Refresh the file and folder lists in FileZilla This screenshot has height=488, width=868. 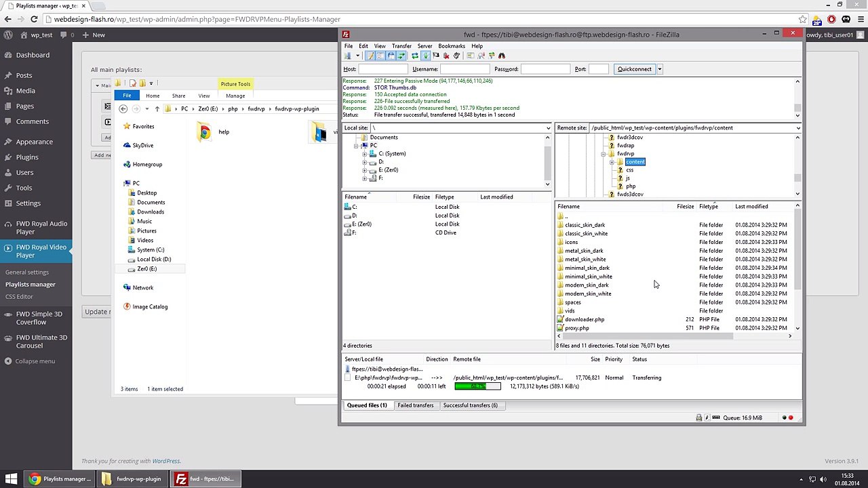415,56
